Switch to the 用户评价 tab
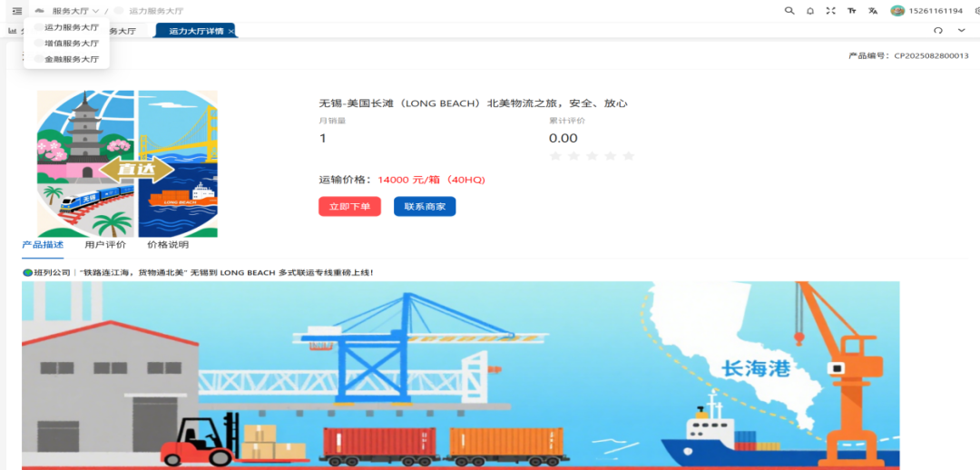This screenshot has height=470, width=980. [x=105, y=245]
